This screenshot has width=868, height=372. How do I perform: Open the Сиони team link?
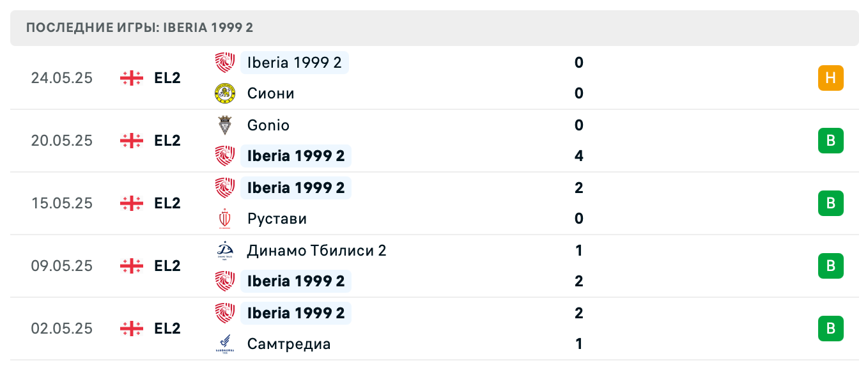tap(270, 93)
